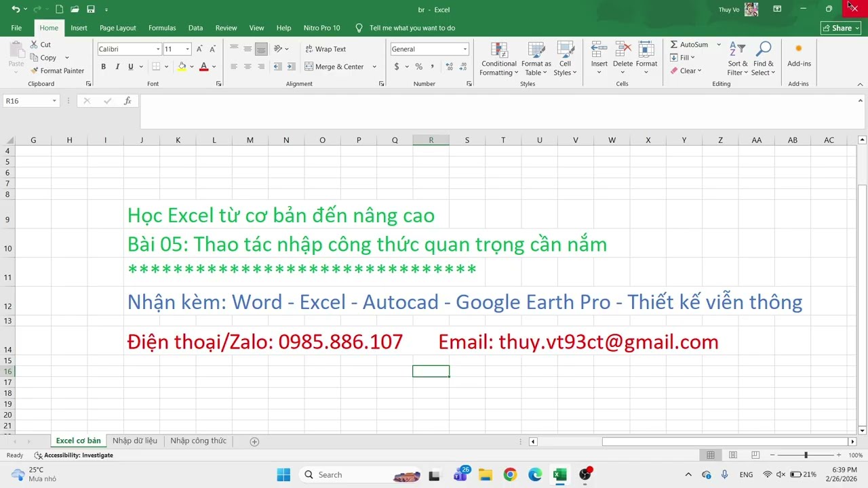Click the New blank file icon
Viewport: 868px width, 488px height.
(59, 9)
